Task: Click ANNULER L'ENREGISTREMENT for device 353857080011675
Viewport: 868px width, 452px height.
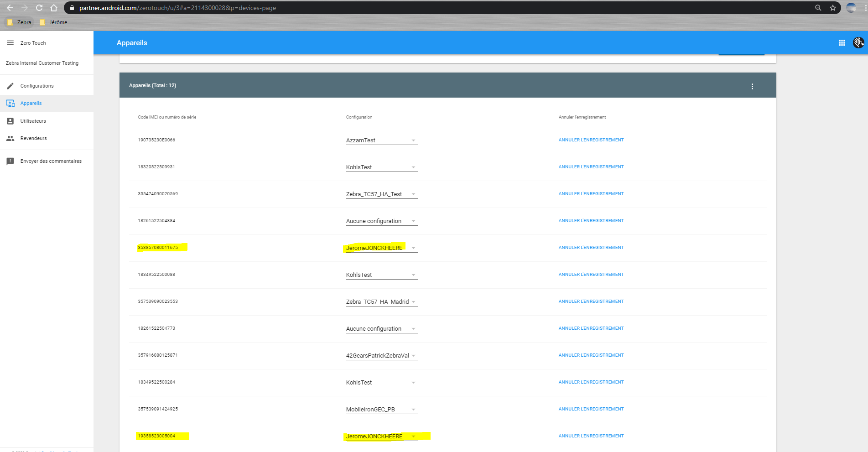Action: (591, 247)
